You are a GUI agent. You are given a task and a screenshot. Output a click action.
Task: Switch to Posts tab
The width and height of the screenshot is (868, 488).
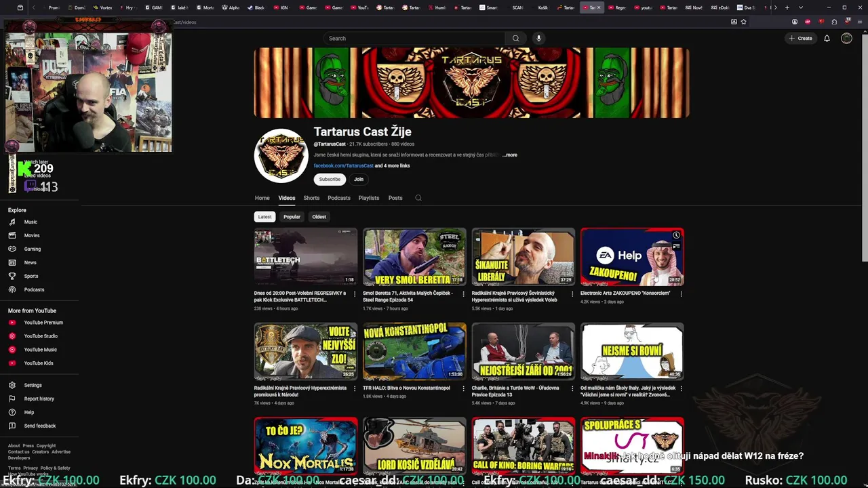click(395, 198)
